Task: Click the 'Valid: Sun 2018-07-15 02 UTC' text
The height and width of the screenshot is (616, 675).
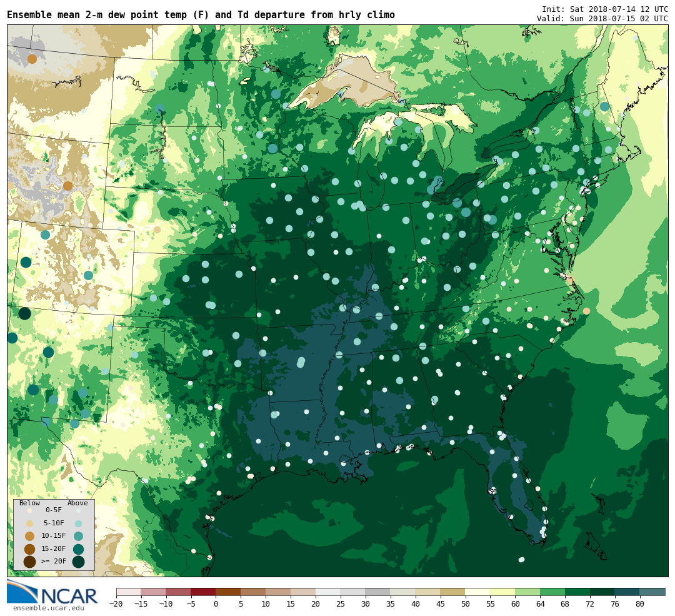Action: coord(602,19)
